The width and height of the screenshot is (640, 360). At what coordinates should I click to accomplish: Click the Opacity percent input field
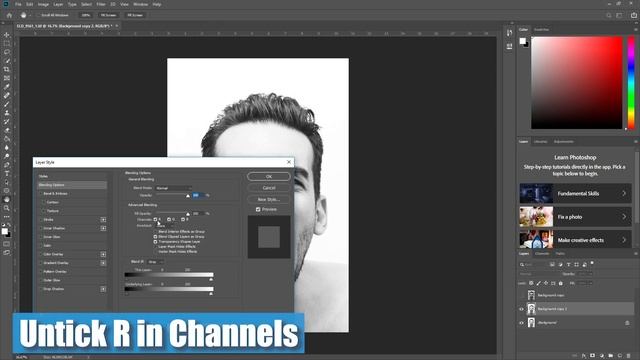click(x=198, y=196)
